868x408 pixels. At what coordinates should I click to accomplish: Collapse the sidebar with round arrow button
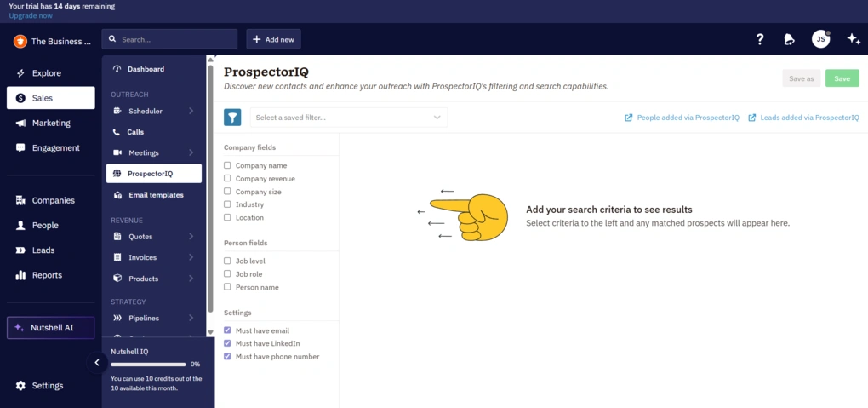pos(97,363)
